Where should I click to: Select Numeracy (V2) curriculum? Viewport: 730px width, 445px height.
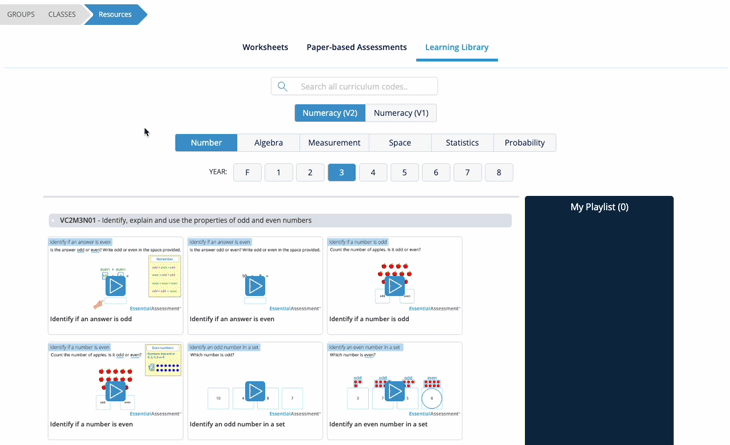(330, 113)
